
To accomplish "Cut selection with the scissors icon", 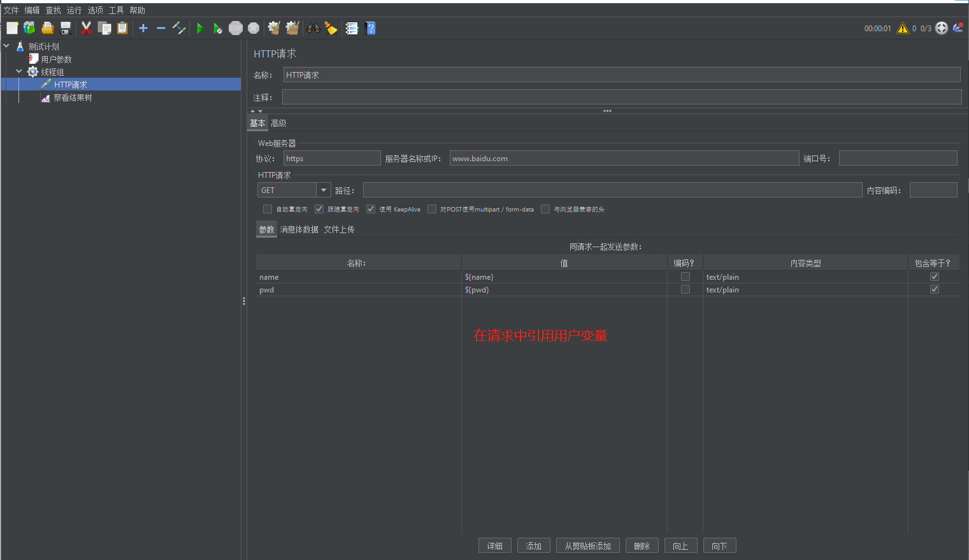I will coord(86,28).
